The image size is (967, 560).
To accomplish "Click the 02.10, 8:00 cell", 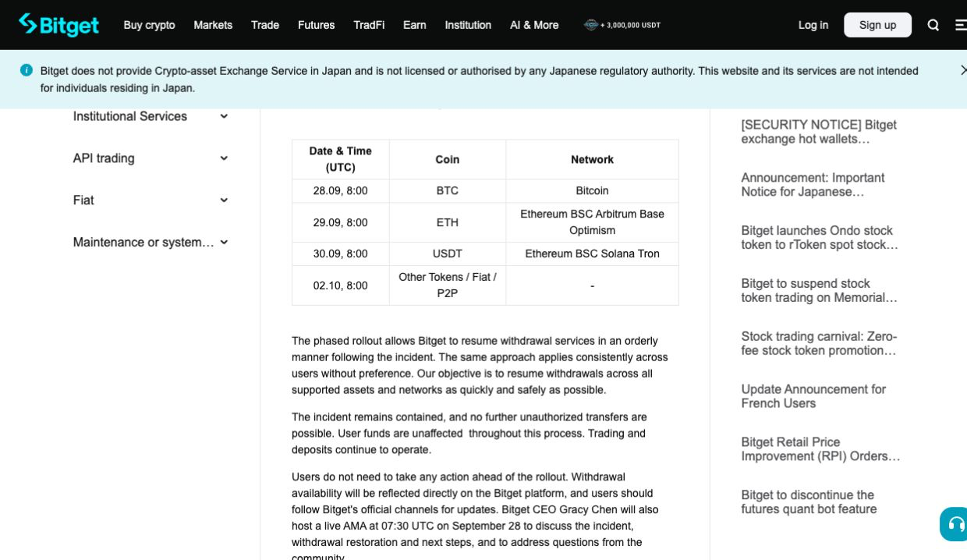I will tap(341, 285).
